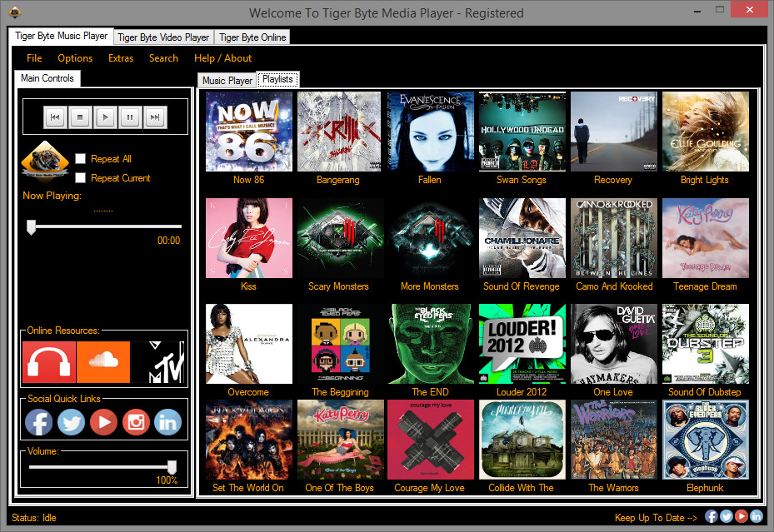Screen dimensions: 774x532
Task: Skip to the next track
Action: point(155,117)
